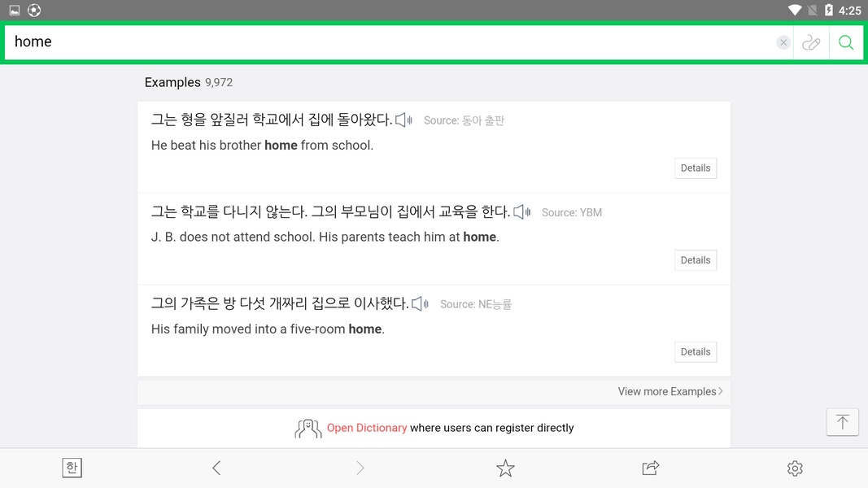The width and height of the screenshot is (868, 488).
Task: Play audio for the 이사했다 sentence
Action: 420,303
